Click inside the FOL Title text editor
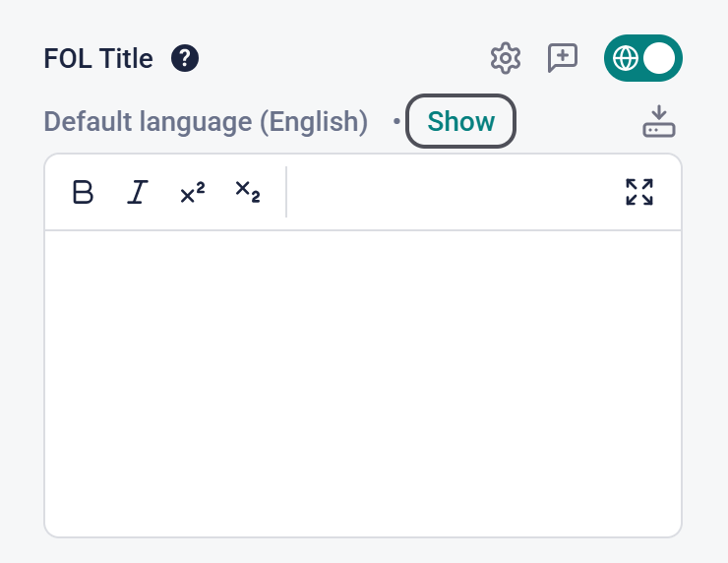 (x=363, y=374)
